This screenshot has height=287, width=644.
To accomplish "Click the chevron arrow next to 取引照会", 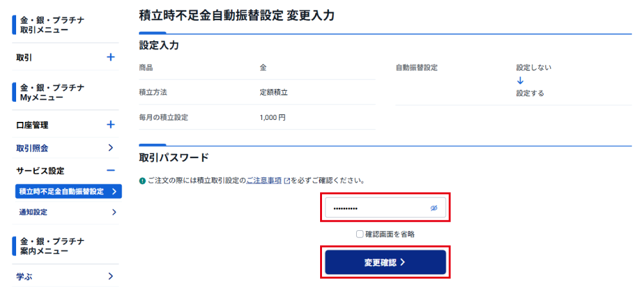I will point(111,148).
